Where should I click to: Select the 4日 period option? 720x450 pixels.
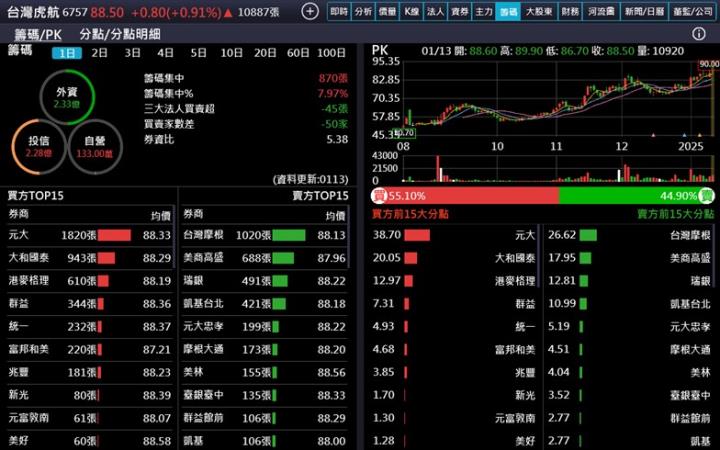pos(165,53)
